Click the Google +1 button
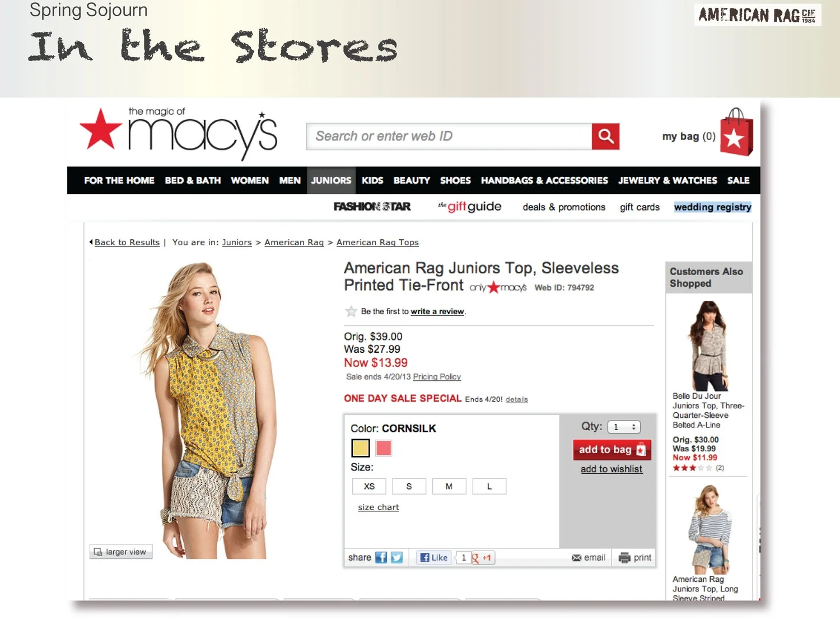The image size is (840, 620). pyautogui.click(x=483, y=558)
